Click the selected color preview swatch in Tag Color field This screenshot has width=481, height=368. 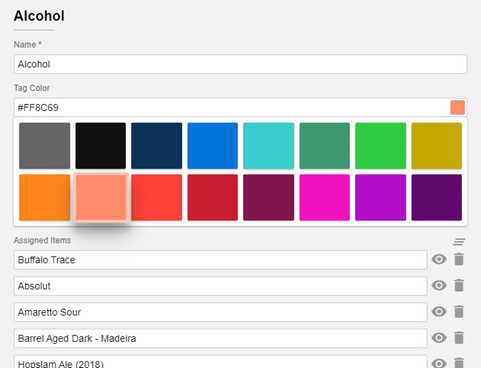pyautogui.click(x=457, y=108)
